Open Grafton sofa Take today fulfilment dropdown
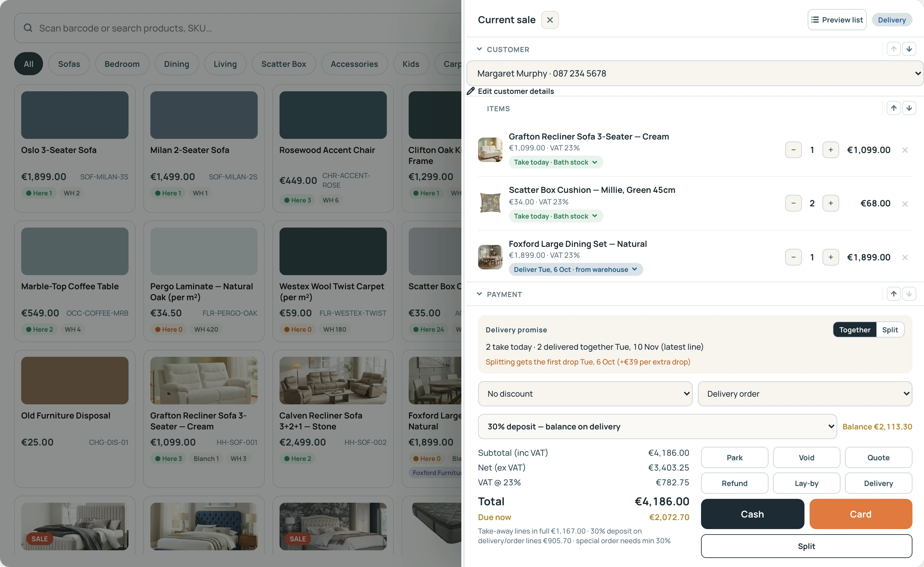The image size is (924, 567). pos(556,162)
